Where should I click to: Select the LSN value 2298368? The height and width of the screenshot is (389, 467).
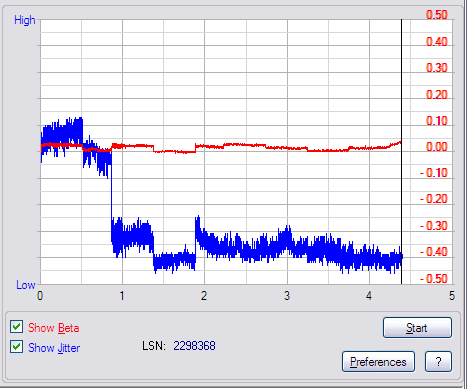[194, 346]
